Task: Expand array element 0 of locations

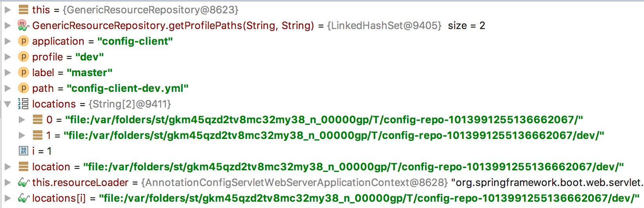Action: point(22,120)
